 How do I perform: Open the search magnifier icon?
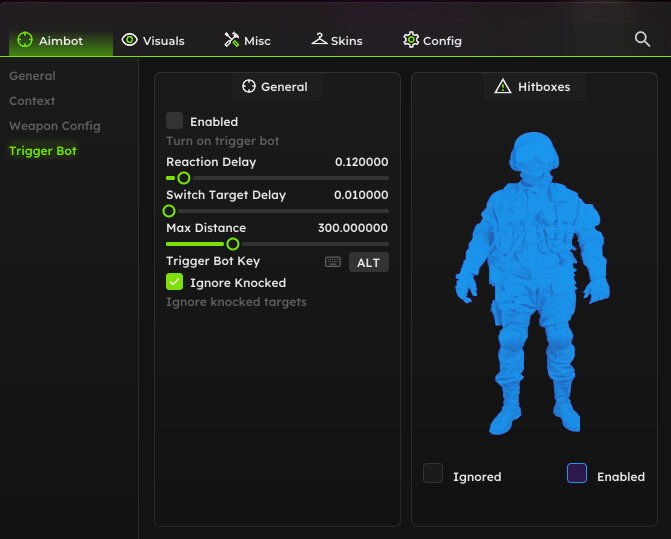point(642,39)
